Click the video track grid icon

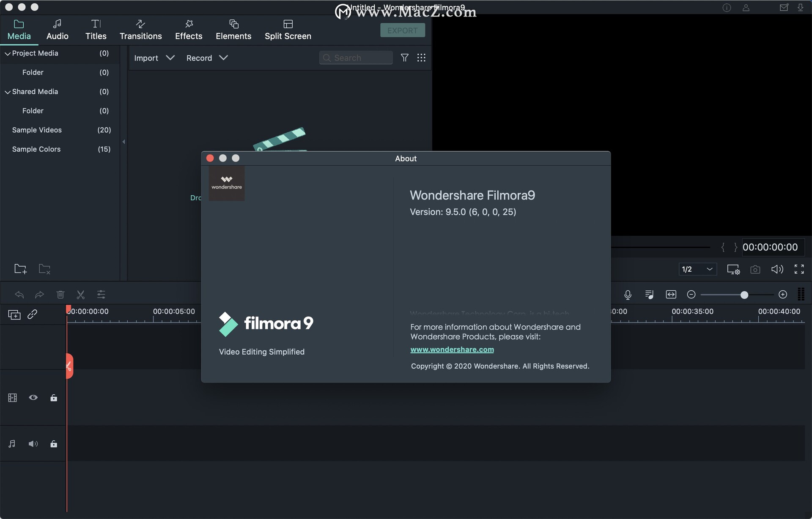click(x=13, y=398)
